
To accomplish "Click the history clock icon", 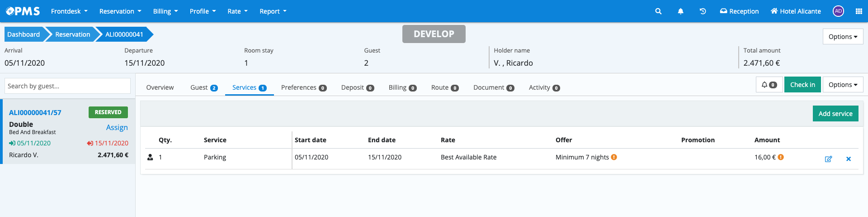I will click(703, 11).
